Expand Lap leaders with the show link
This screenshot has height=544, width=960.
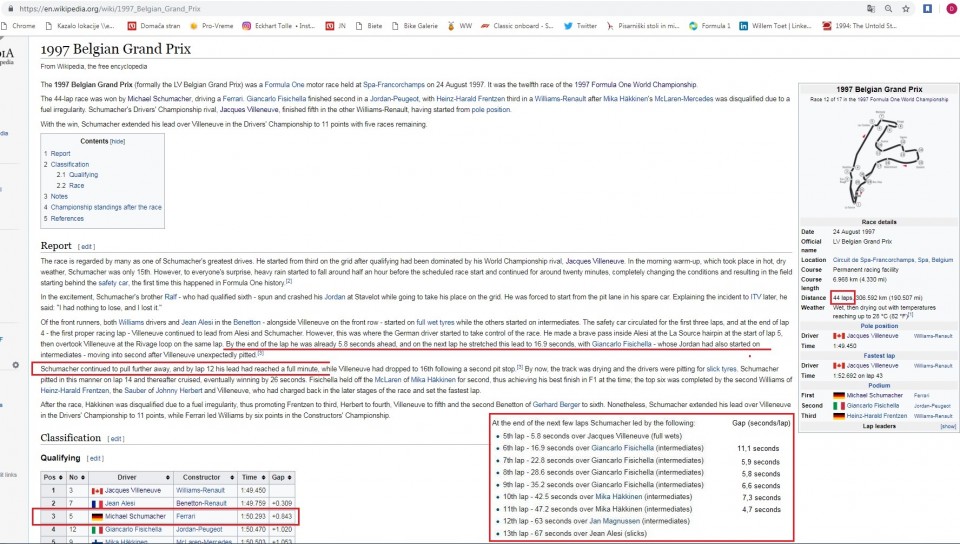click(948, 427)
